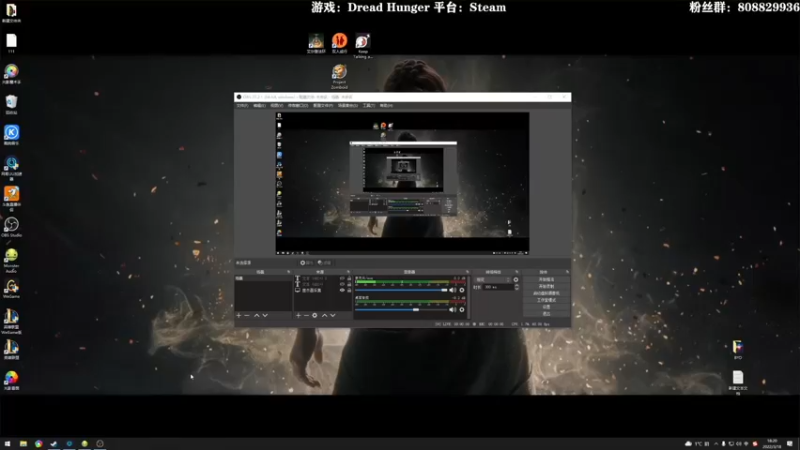Click the Exit button in Controls

click(x=546, y=314)
